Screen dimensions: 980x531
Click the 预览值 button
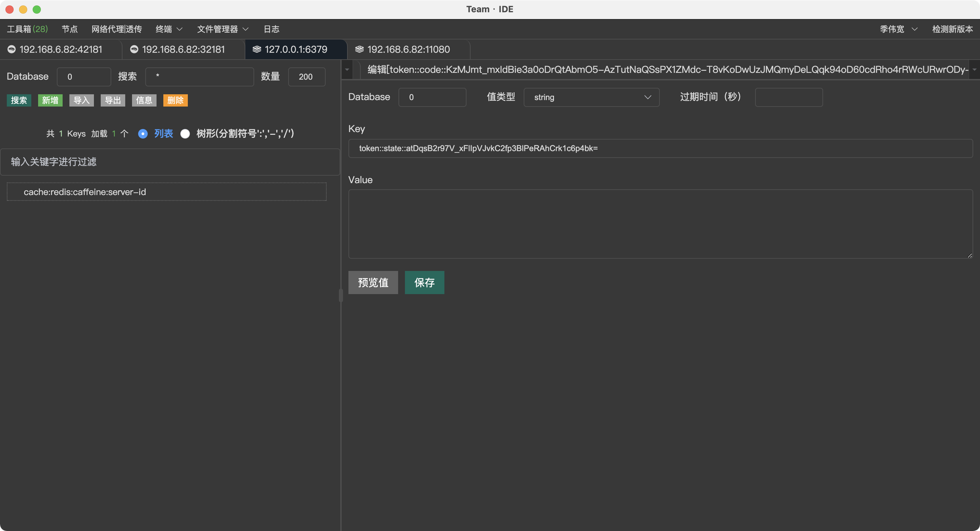[373, 283]
